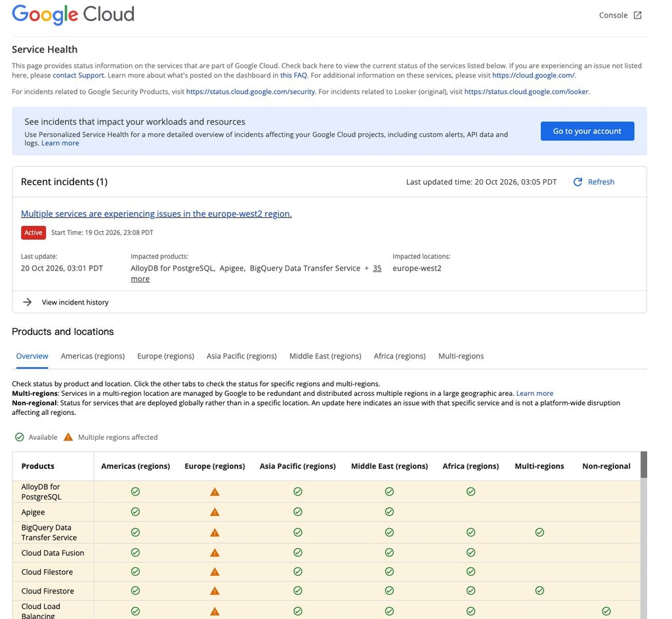Screen dimensions: 672x619
Task: Click the Google Cloud logo
Action: tap(73, 14)
